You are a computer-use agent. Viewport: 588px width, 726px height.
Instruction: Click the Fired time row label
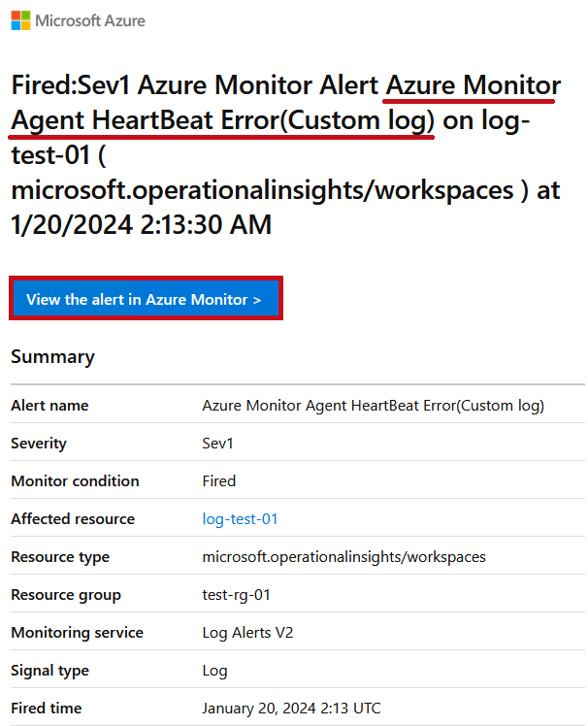coord(47,709)
